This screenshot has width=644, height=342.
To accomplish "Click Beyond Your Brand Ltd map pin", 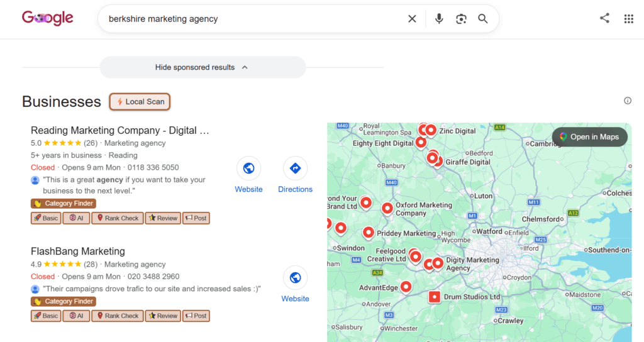I will coord(366,202).
